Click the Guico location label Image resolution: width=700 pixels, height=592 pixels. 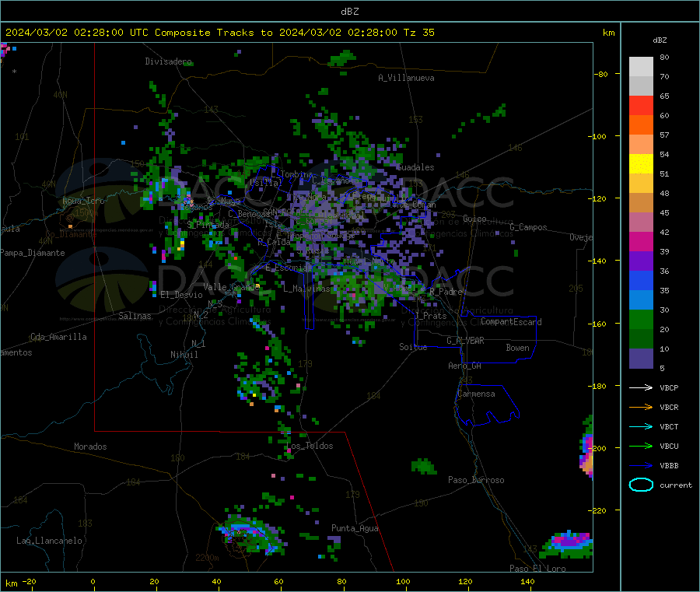coord(474,219)
